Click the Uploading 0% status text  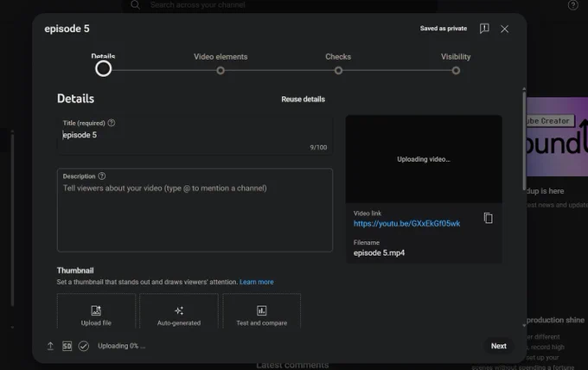coord(122,346)
